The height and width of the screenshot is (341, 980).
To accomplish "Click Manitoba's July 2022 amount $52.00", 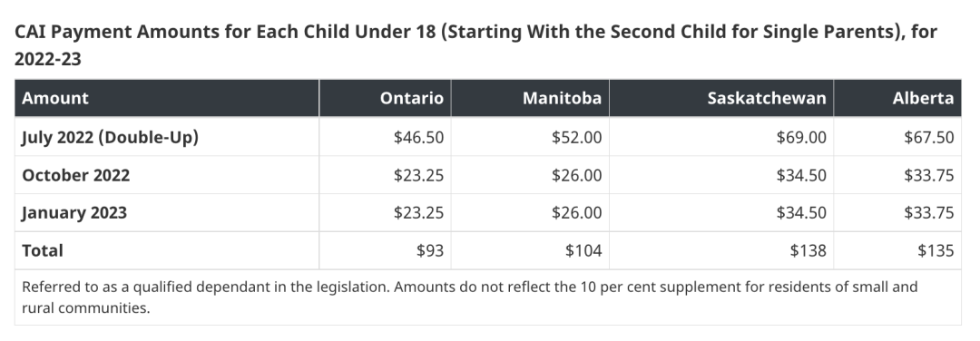I will coord(577,137).
